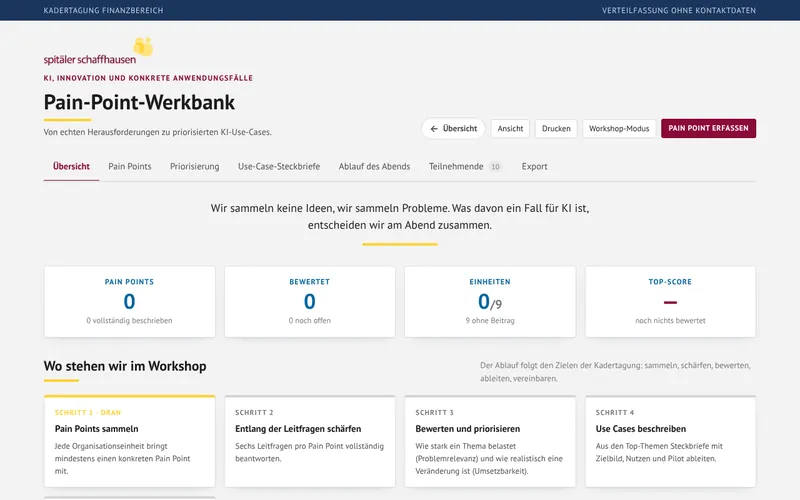Switch to the Export tab
The width and height of the screenshot is (800, 500).
click(534, 166)
